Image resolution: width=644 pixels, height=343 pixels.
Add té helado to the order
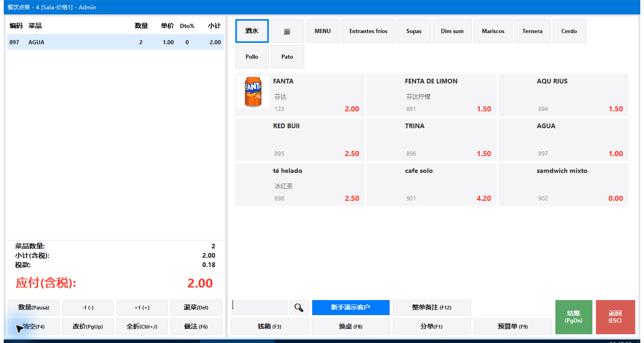(x=300, y=185)
